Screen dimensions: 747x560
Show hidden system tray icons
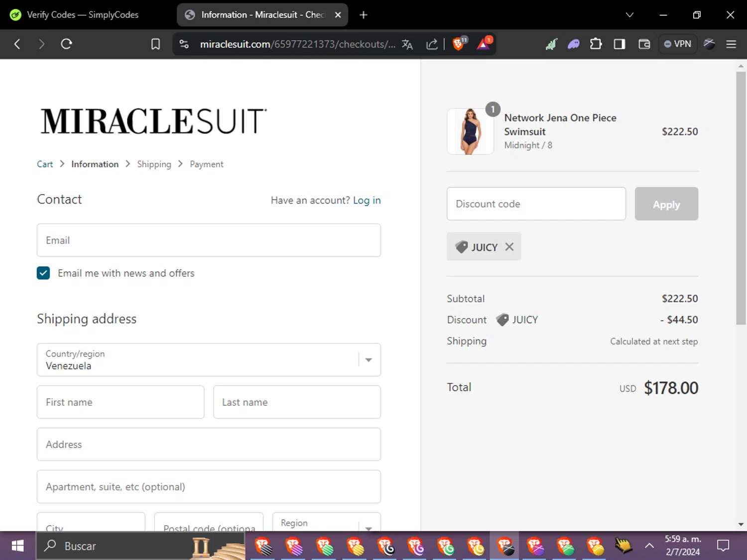pos(649,546)
